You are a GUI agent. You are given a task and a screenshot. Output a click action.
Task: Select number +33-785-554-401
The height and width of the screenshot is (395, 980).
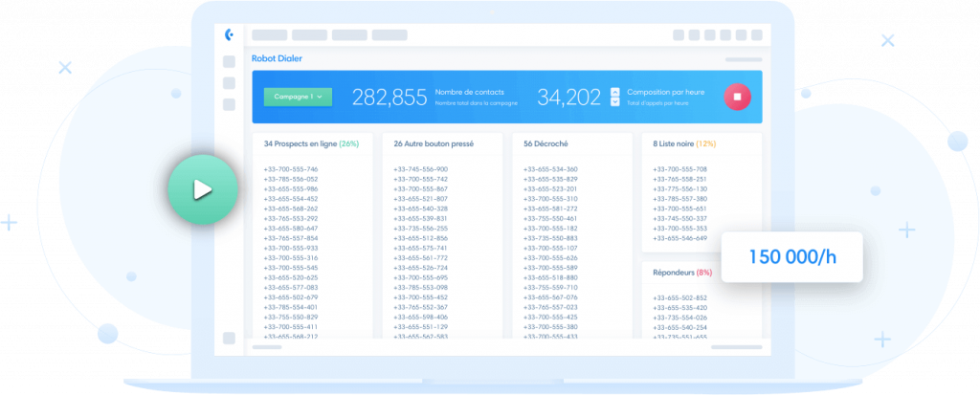(x=291, y=308)
